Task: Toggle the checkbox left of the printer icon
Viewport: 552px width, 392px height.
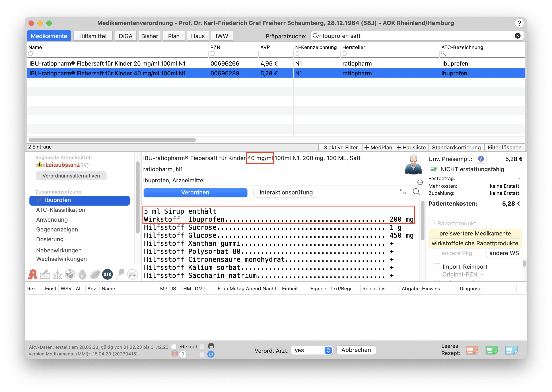Action: click(x=202, y=347)
